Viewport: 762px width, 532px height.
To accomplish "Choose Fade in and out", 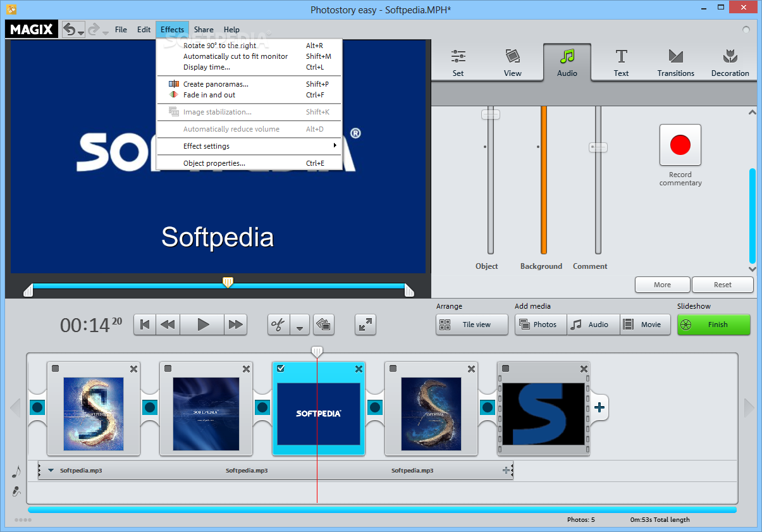I will click(x=249, y=95).
